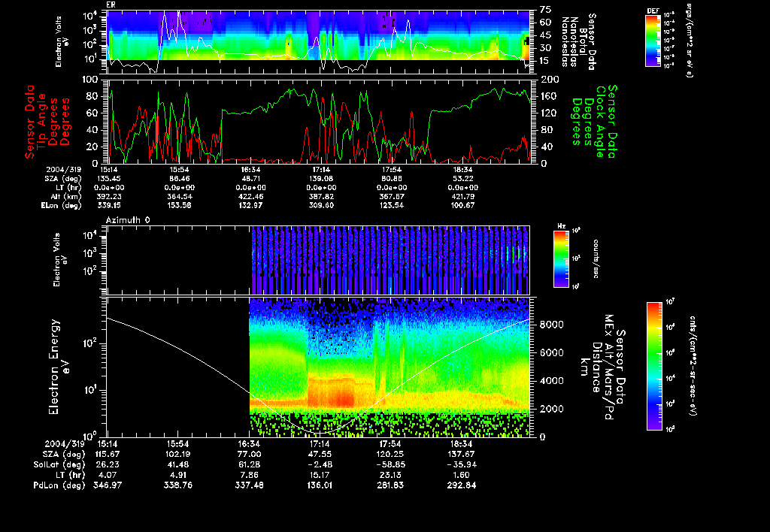
Task: Select SZA value 137.67
Action: pyautogui.click(x=462, y=454)
